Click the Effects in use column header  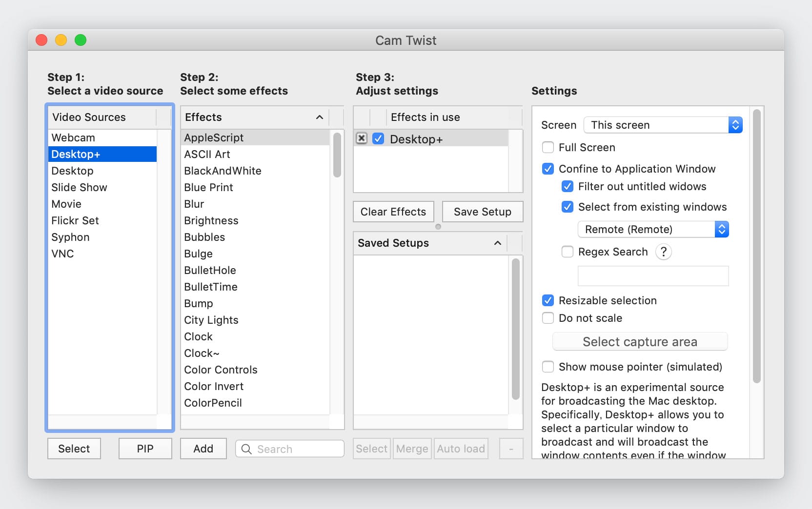coord(447,117)
